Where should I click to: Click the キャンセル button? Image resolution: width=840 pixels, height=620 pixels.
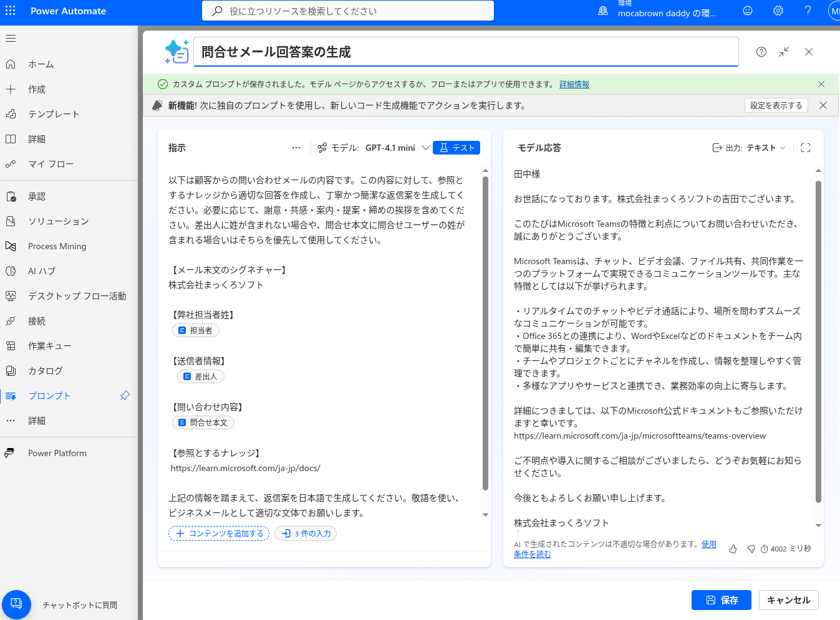(x=789, y=600)
